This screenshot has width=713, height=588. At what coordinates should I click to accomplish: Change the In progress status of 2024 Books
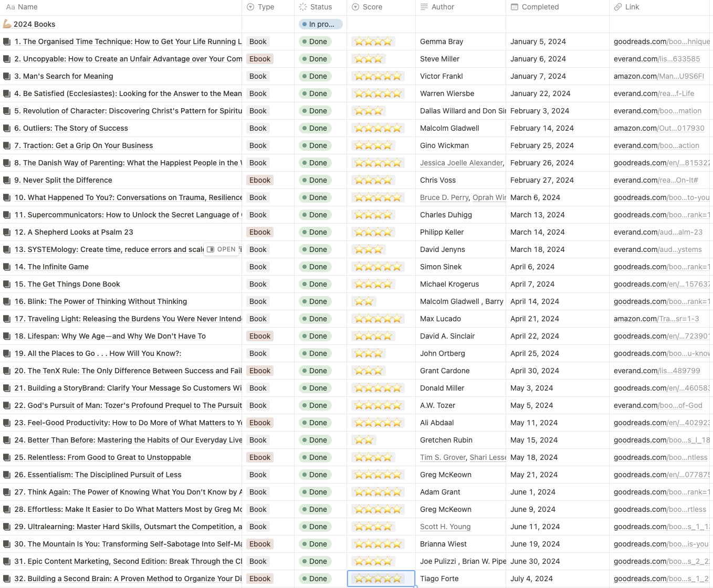[x=321, y=24]
